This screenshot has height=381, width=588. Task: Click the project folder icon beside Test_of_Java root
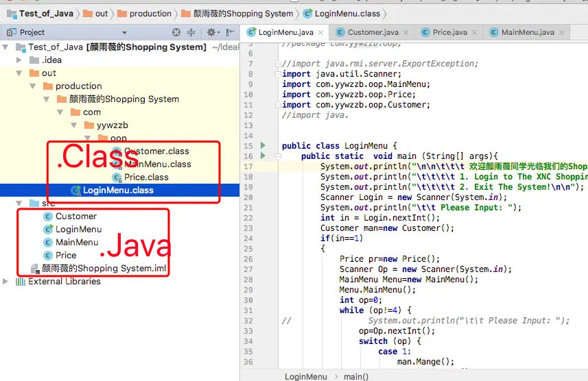point(21,47)
